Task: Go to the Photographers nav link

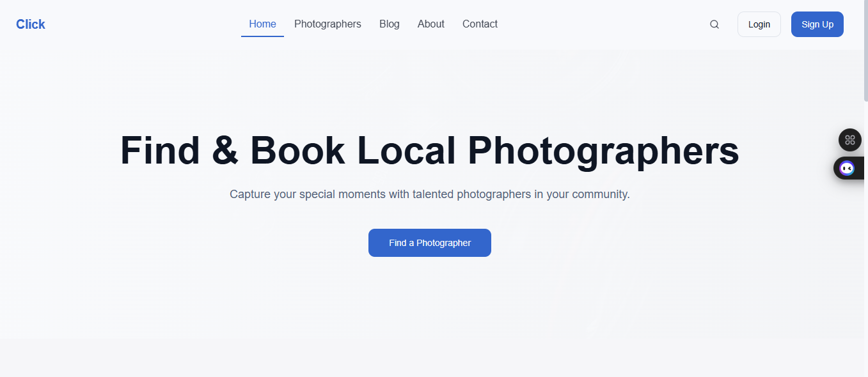Action: (327, 24)
